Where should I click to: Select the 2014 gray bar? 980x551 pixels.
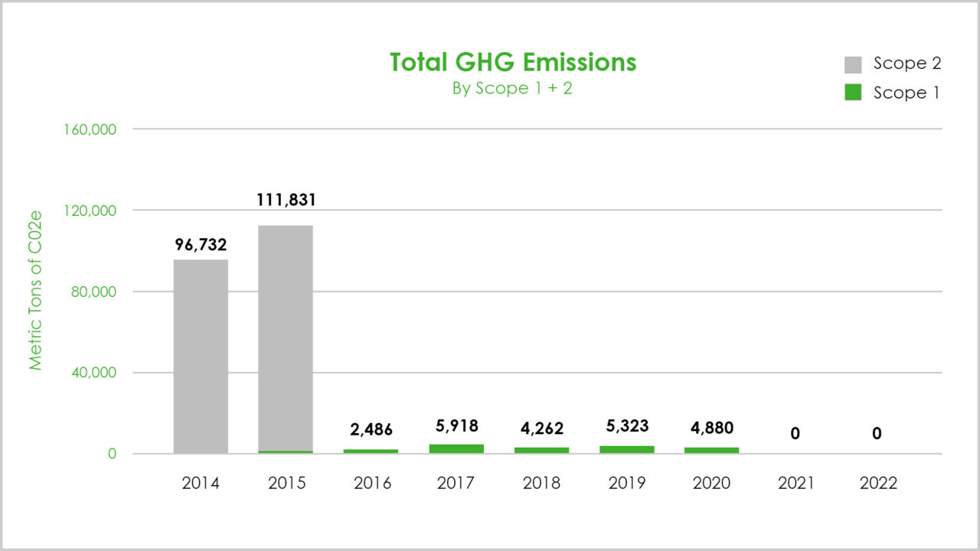(x=201, y=357)
